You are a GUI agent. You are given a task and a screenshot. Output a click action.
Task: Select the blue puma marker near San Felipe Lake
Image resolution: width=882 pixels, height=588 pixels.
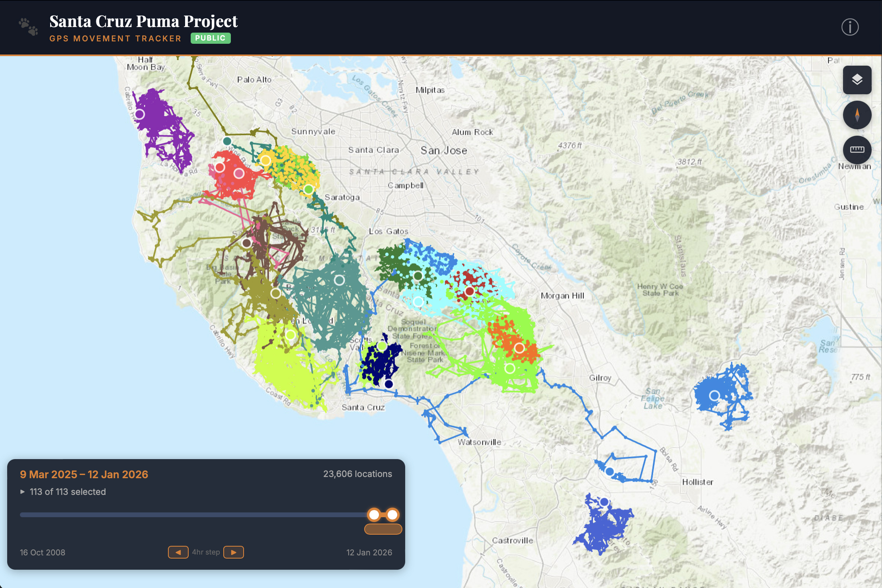tap(714, 395)
